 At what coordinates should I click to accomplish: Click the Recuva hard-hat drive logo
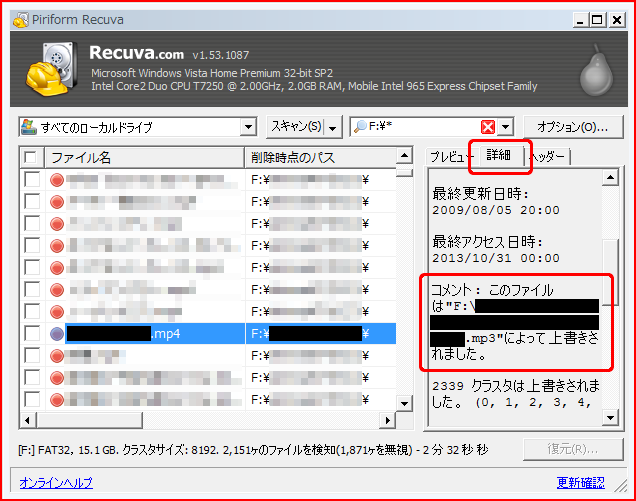click(x=51, y=69)
